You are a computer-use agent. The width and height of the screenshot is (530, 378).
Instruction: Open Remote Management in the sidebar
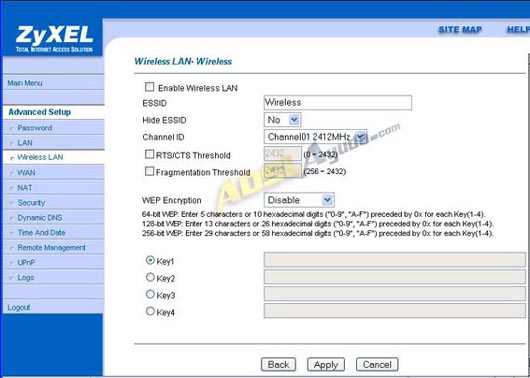(x=51, y=247)
